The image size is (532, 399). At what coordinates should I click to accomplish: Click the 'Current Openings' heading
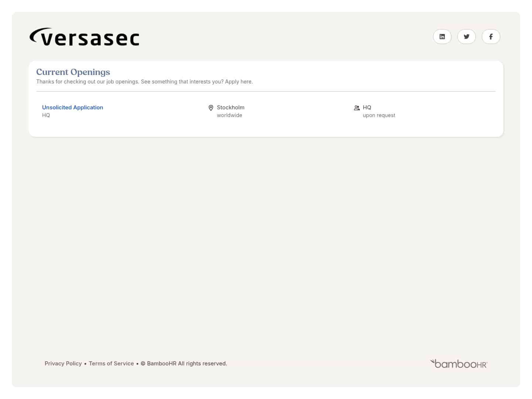click(x=73, y=72)
